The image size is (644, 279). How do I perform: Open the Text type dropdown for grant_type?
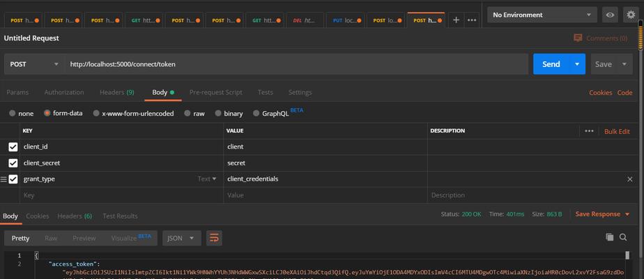[x=207, y=179]
